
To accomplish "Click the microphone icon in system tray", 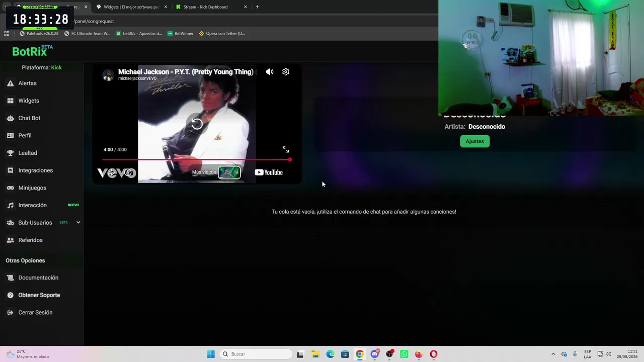I will point(575,354).
